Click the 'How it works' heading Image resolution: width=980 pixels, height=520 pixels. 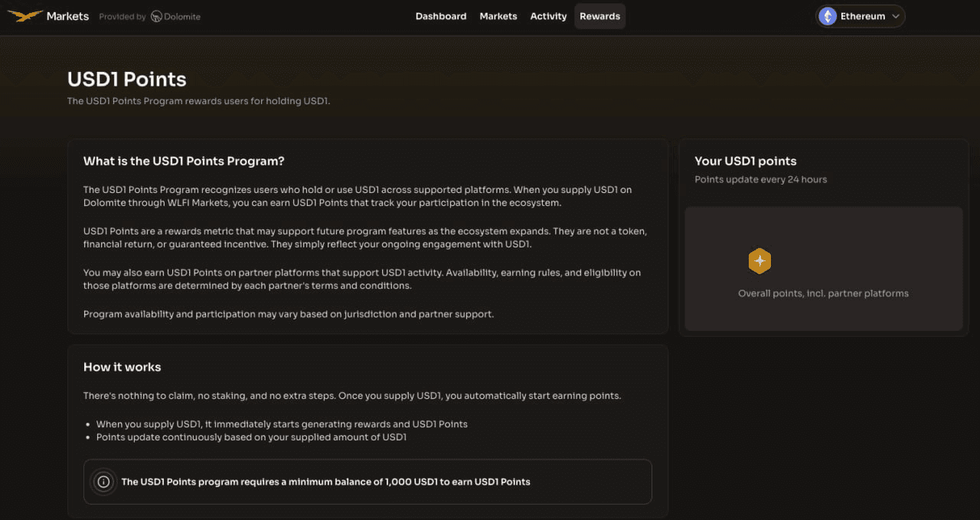pyautogui.click(x=122, y=367)
